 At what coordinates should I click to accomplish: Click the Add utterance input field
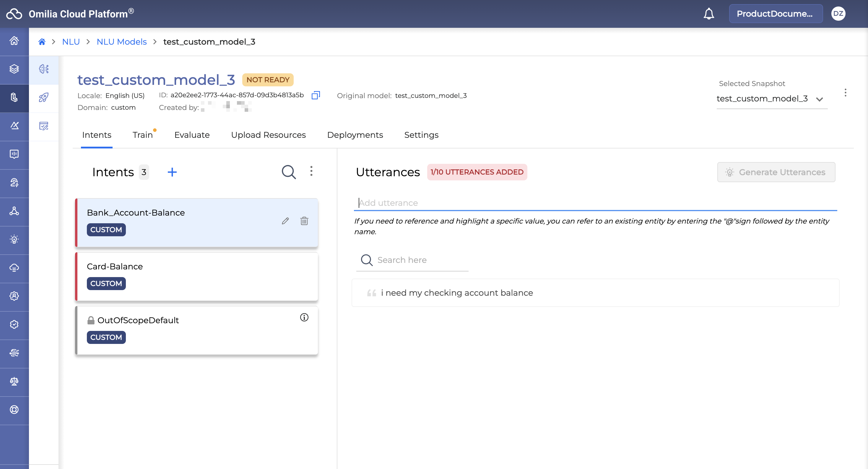(595, 203)
